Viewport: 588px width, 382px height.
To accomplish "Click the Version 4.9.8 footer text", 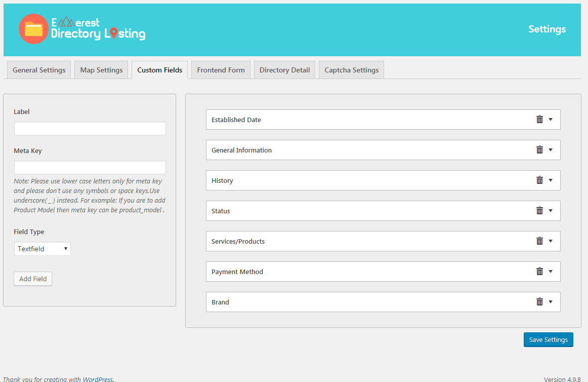I will pos(562,379).
